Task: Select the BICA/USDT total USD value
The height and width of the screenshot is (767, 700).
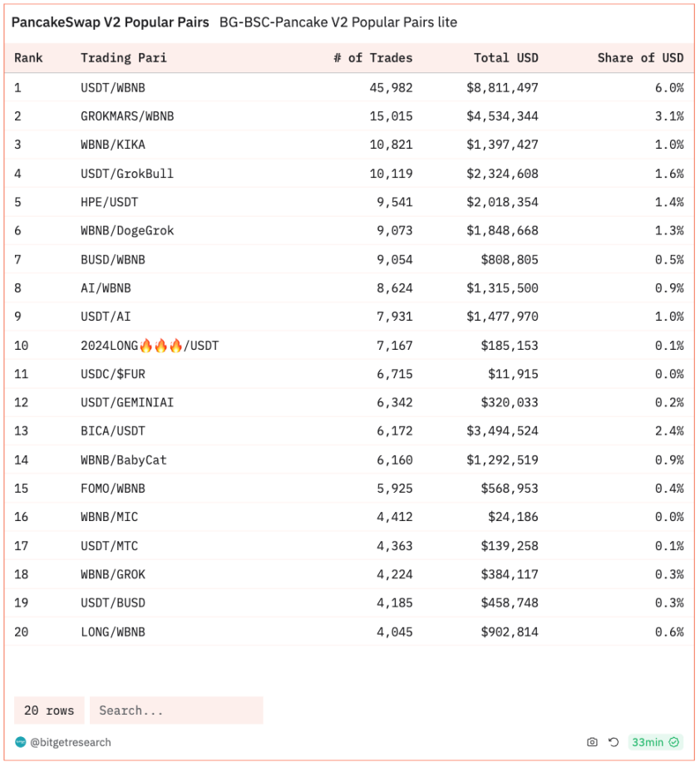Action: 502,430
